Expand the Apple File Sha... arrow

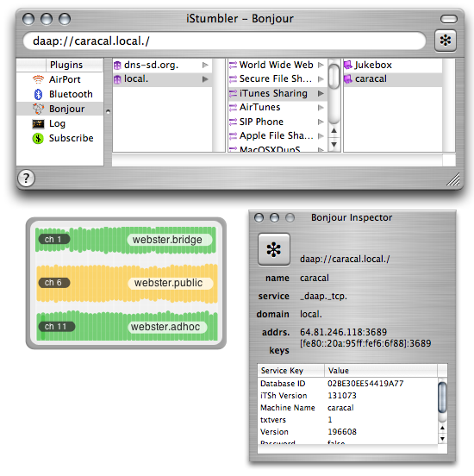pyautogui.click(x=321, y=136)
